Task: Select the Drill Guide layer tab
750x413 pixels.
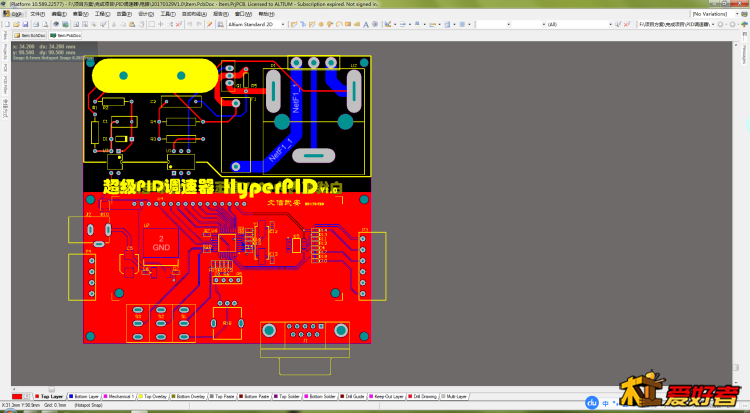Action: pos(353,396)
